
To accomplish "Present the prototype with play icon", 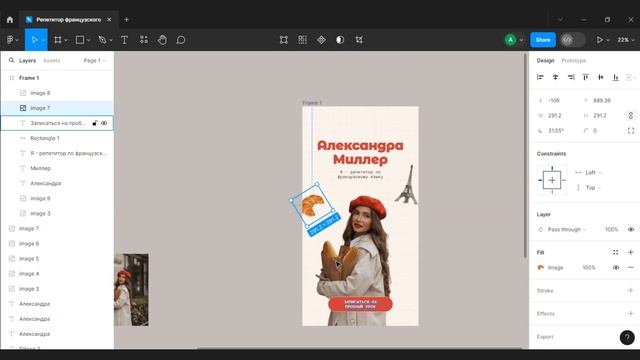I will pos(600,40).
